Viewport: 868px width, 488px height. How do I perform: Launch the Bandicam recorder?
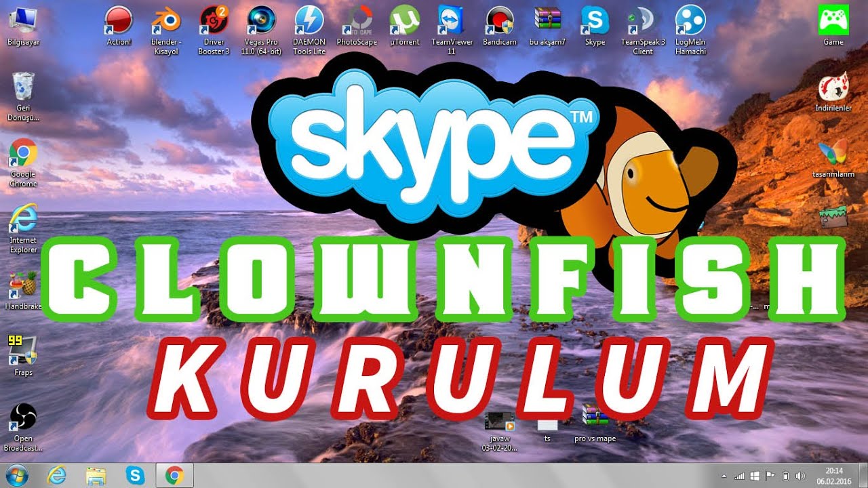500,26
